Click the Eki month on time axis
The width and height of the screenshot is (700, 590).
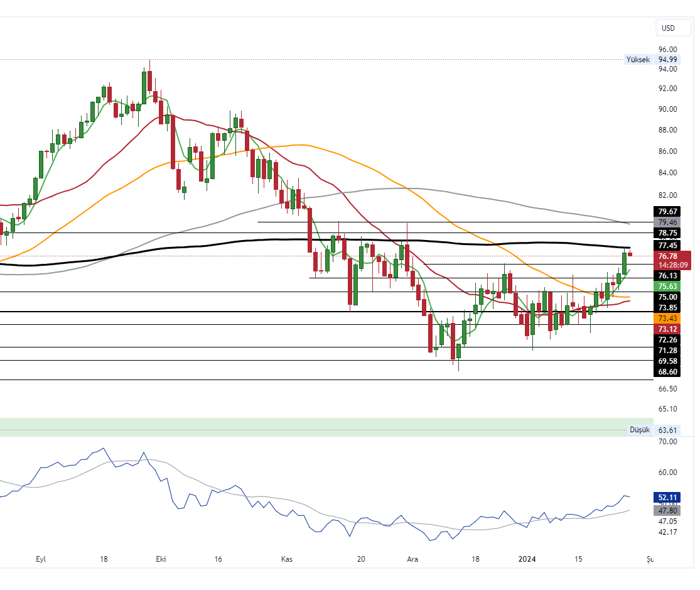(x=161, y=559)
